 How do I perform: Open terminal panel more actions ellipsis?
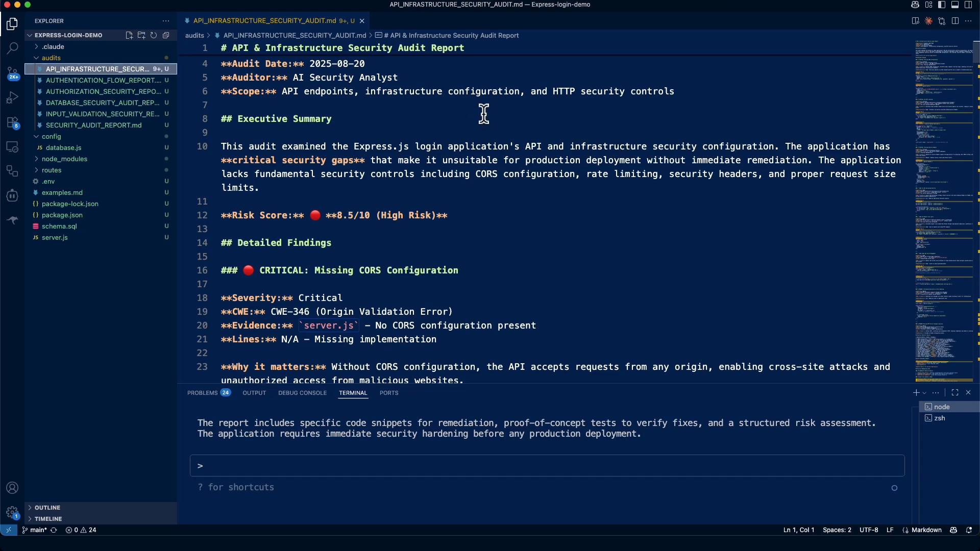point(936,392)
